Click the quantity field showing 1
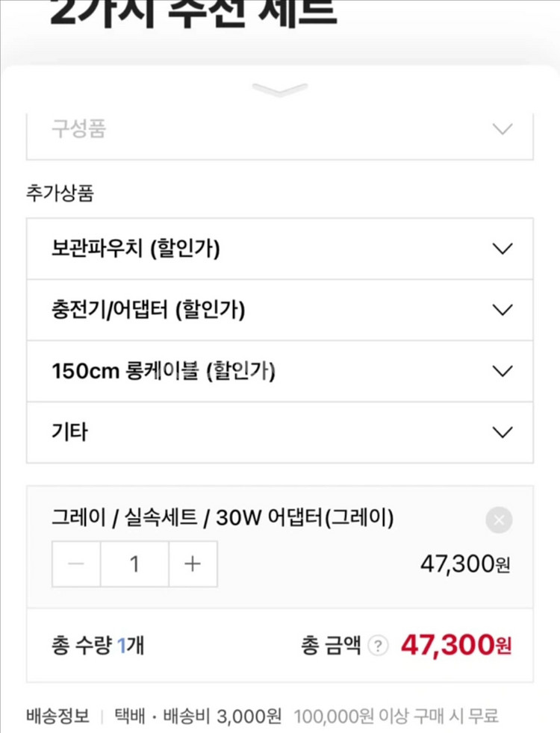Screen dimensions: 560x733 tap(134, 564)
